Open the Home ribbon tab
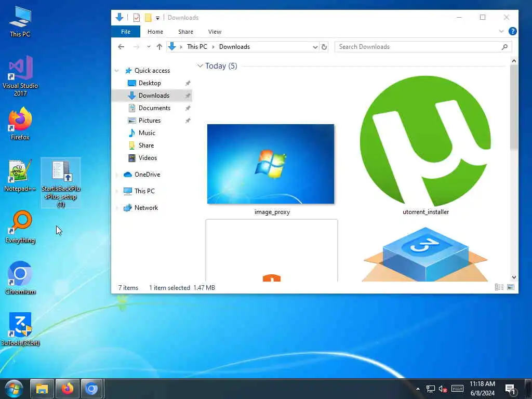 coord(155,32)
